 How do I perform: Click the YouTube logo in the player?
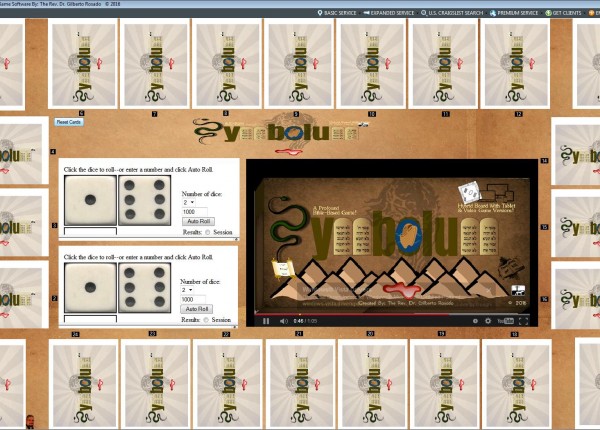[506, 321]
